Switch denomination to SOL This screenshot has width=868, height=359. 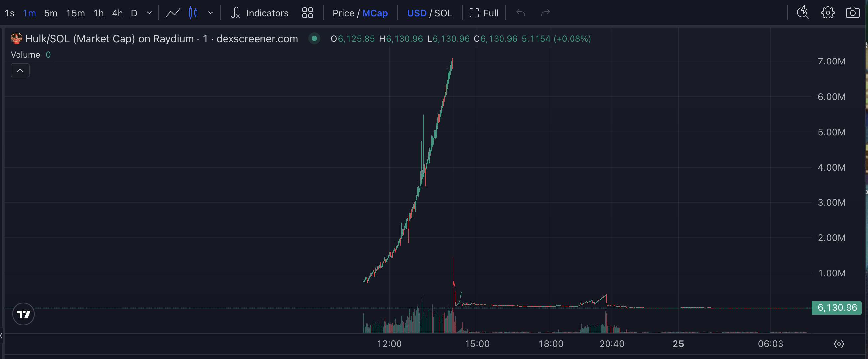coord(443,13)
